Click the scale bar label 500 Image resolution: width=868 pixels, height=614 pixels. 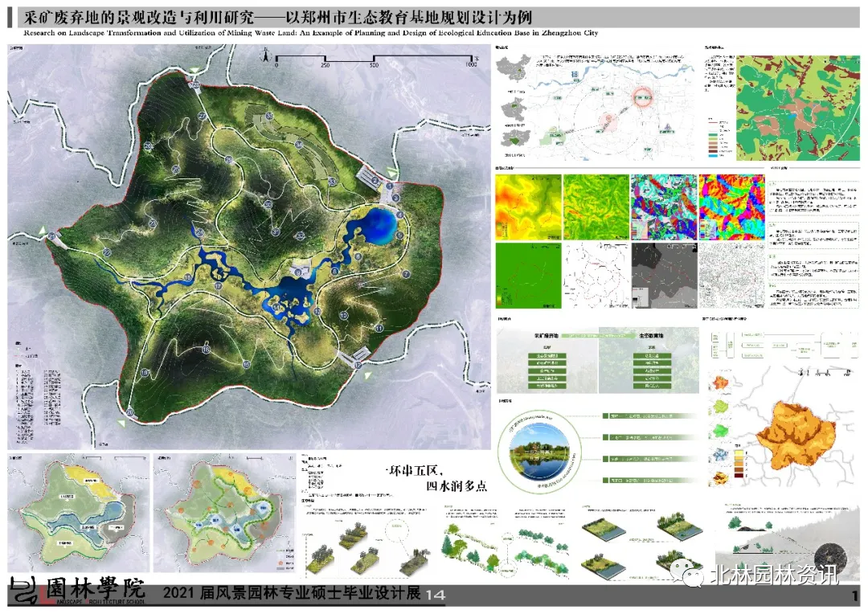tap(375, 65)
